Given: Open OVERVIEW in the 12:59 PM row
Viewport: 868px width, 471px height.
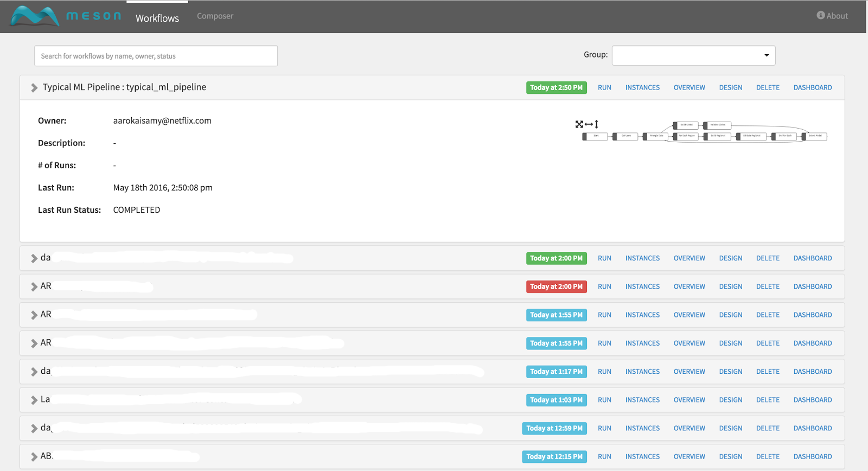Looking at the screenshot, I should pos(690,428).
